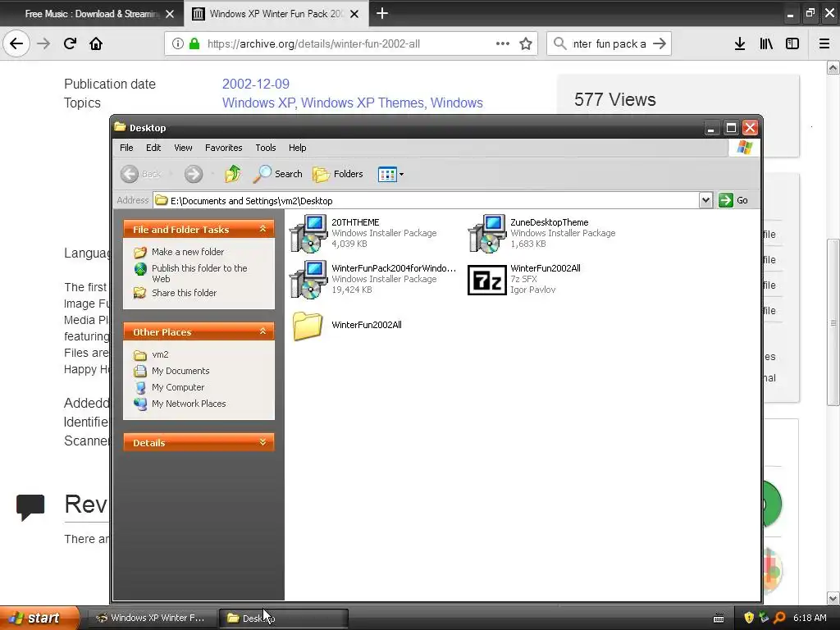Click the Explorer Back button
Screen dimensions: 840x630
(x=140, y=174)
